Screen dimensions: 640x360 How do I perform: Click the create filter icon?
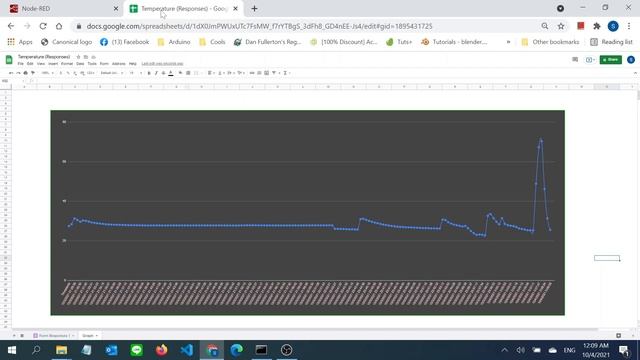[x=274, y=73]
